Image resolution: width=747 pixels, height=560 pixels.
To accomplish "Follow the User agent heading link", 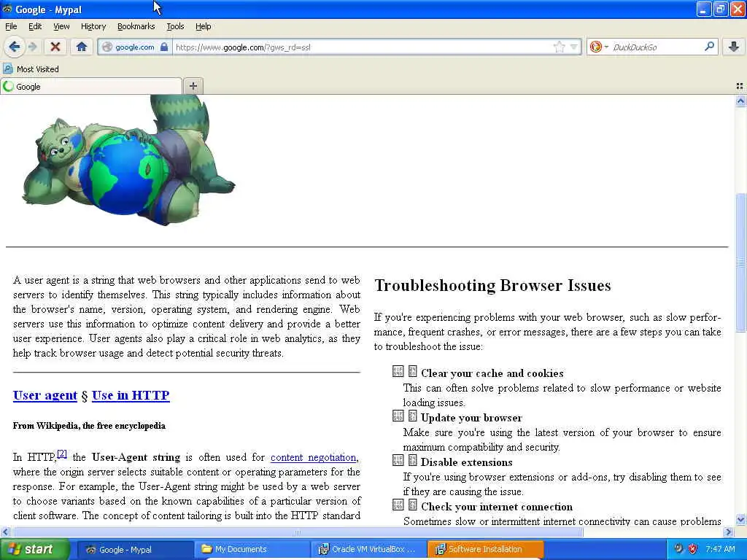I will coord(44,395).
